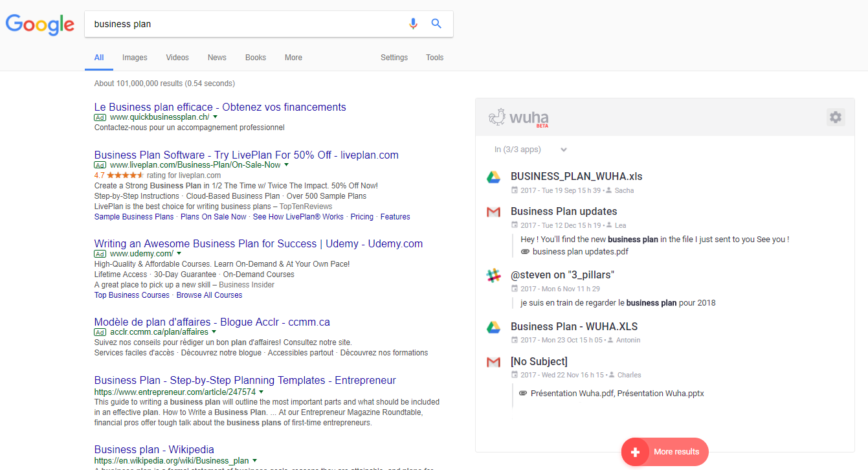Image resolution: width=868 pixels, height=470 pixels.
Task: Open dropdown arrow next to www.liveplan.com URL
Action: tap(287, 165)
